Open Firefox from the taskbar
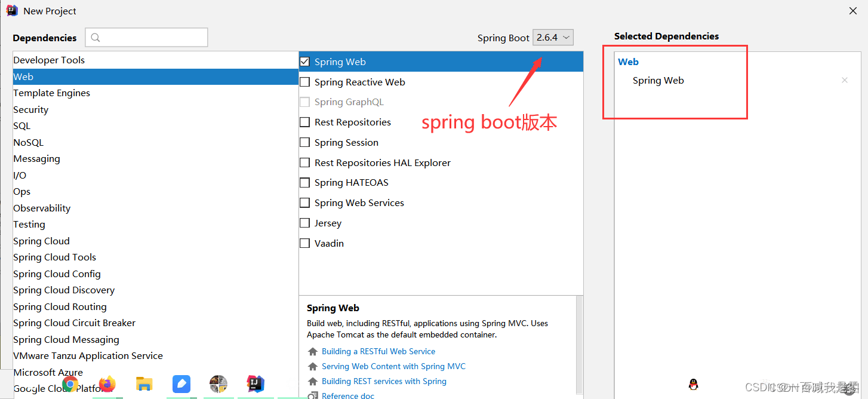The width and height of the screenshot is (868, 399). (x=107, y=383)
